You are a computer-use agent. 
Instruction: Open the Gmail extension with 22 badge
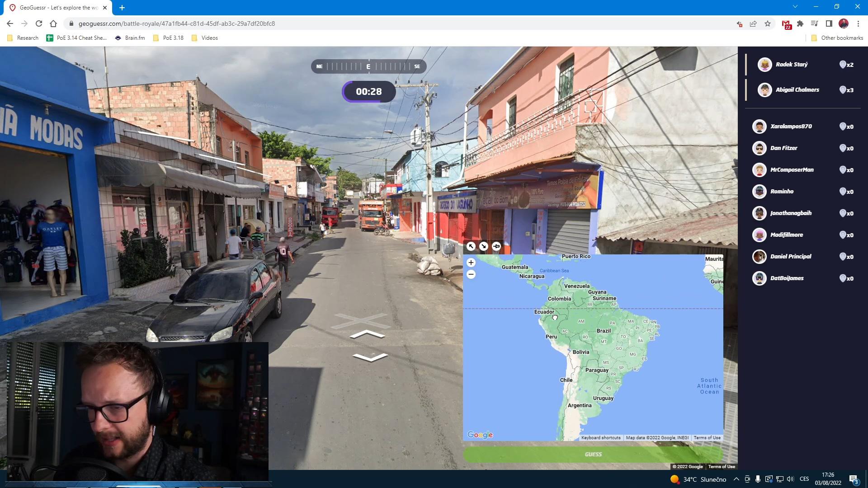click(786, 24)
